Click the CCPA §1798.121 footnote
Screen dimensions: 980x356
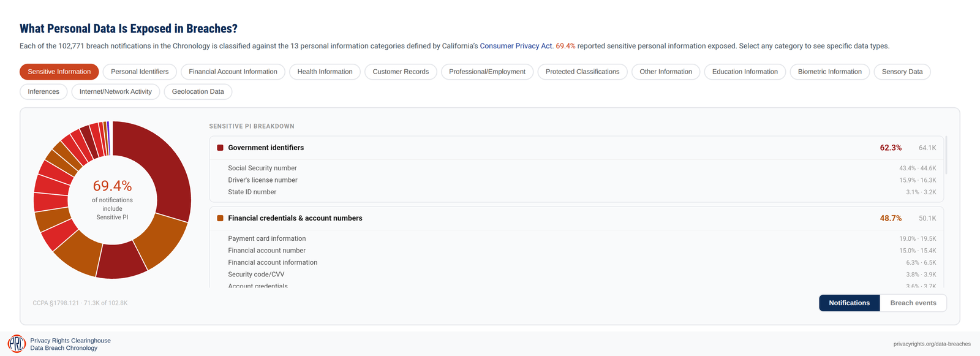[80, 303]
